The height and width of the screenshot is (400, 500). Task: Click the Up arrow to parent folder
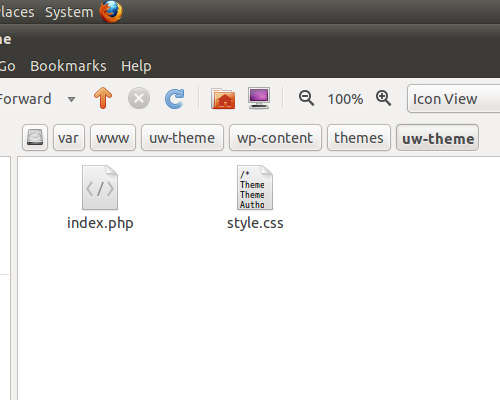pyautogui.click(x=103, y=98)
